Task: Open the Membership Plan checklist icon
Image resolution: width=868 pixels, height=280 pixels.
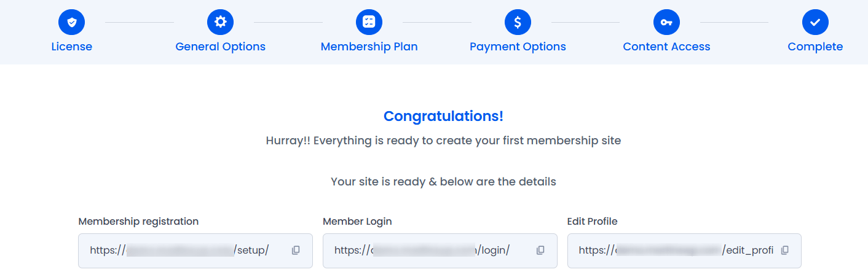Action: [369, 22]
